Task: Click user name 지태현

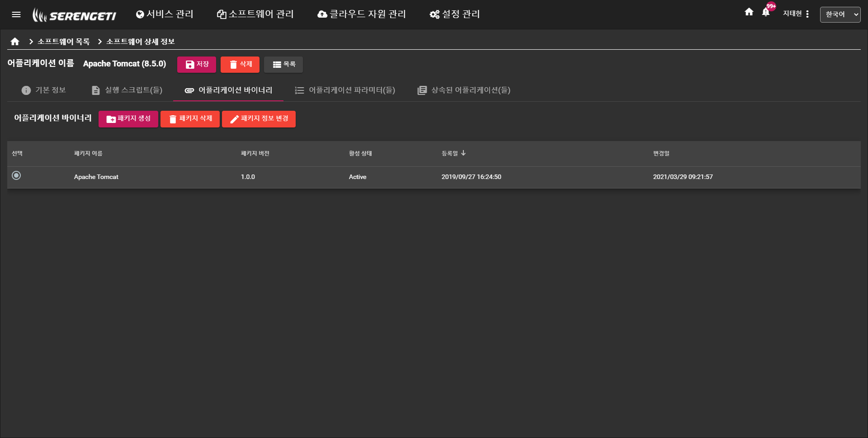Action: click(792, 14)
